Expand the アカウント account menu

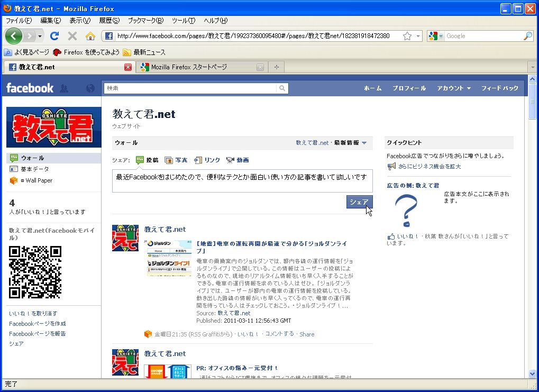pyautogui.click(x=454, y=88)
